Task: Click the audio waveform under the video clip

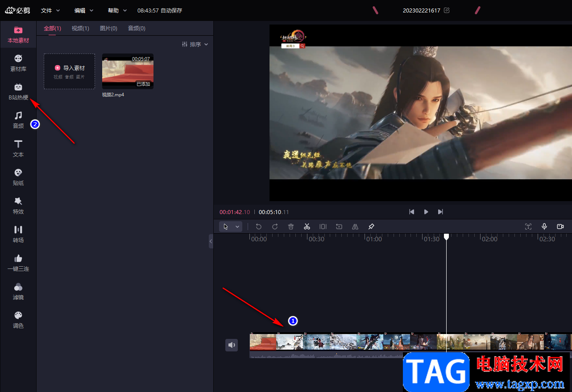Action: click(x=326, y=355)
